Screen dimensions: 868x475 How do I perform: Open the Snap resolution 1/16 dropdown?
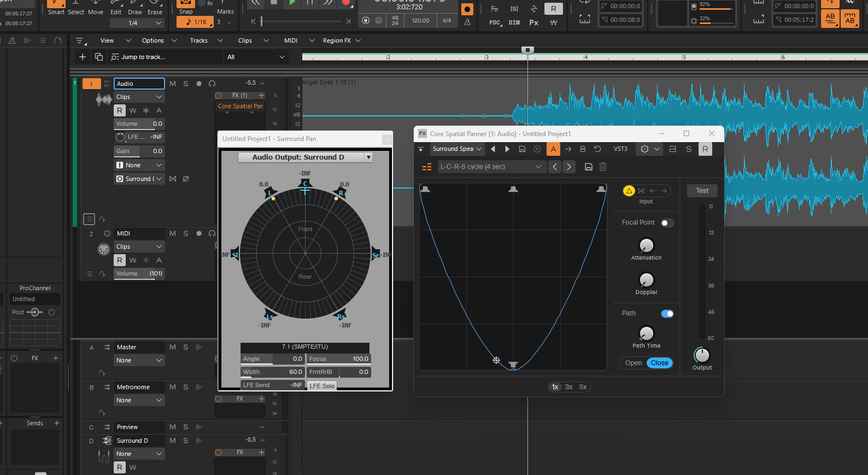point(195,22)
